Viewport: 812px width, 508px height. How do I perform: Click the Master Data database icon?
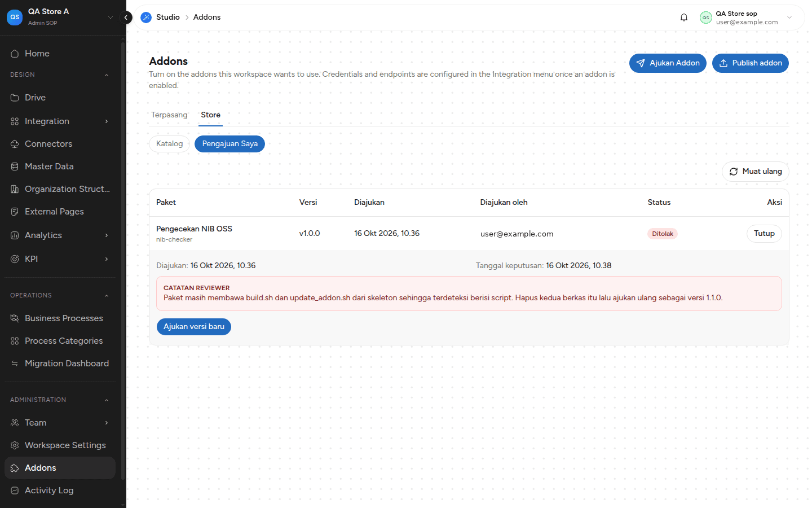click(x=15, y=167)
